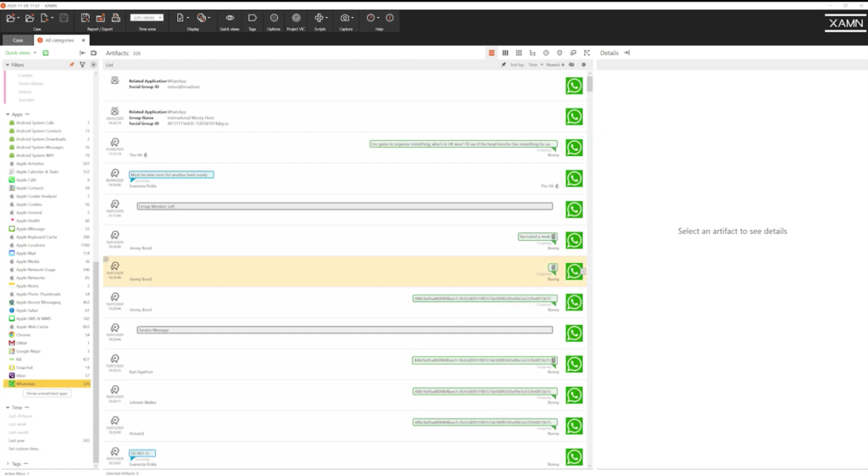Open the Group Member Left message
This screenshot has width=868, height=476.
click(x=344, y=206)
